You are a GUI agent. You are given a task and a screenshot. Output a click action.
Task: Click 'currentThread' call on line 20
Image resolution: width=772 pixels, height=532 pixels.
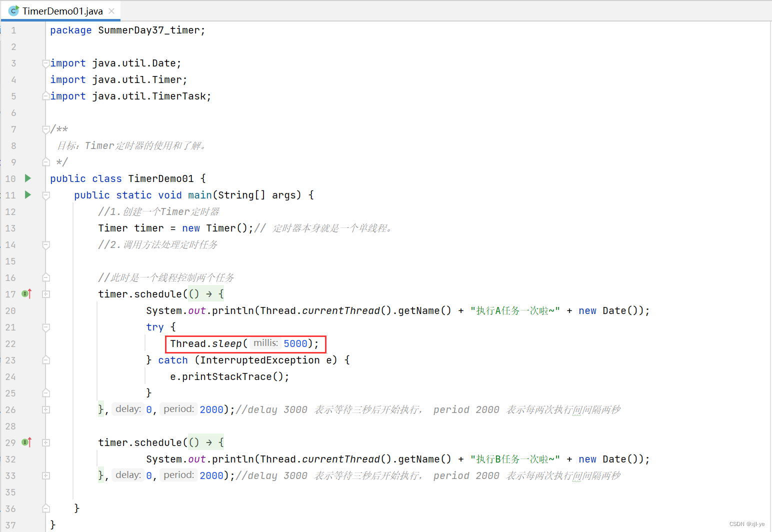coord(341,310)
